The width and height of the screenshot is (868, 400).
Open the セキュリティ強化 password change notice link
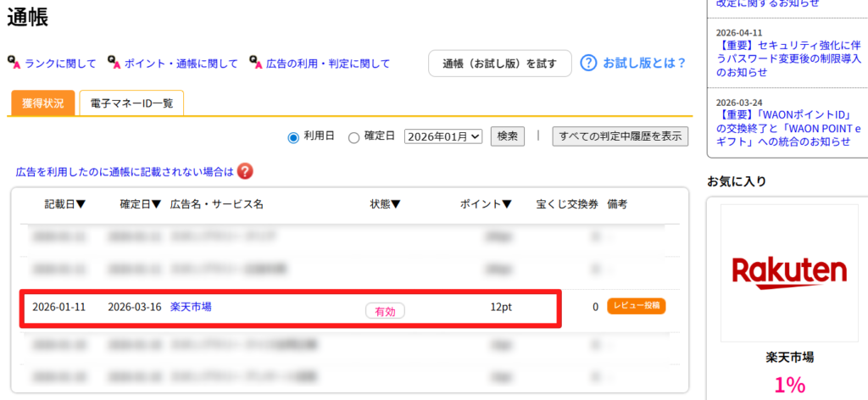(788, 58)
